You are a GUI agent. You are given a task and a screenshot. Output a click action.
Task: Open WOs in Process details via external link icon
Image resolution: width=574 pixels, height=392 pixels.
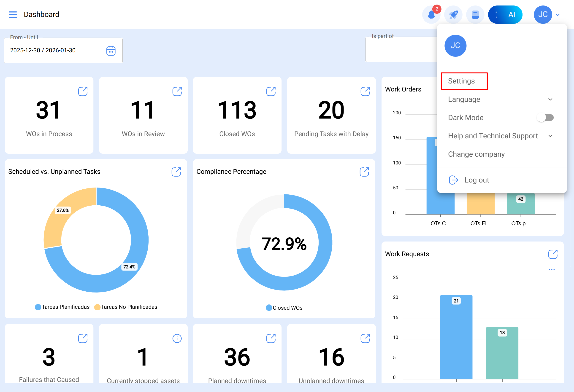point(83,91)
